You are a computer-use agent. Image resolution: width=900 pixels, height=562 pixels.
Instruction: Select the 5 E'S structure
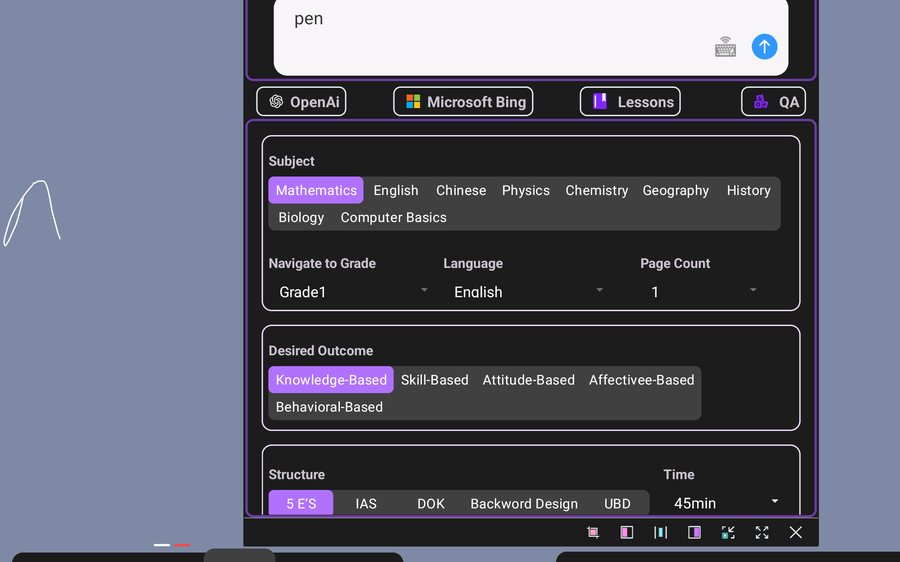pyautogui.click(x=301, y=503)
